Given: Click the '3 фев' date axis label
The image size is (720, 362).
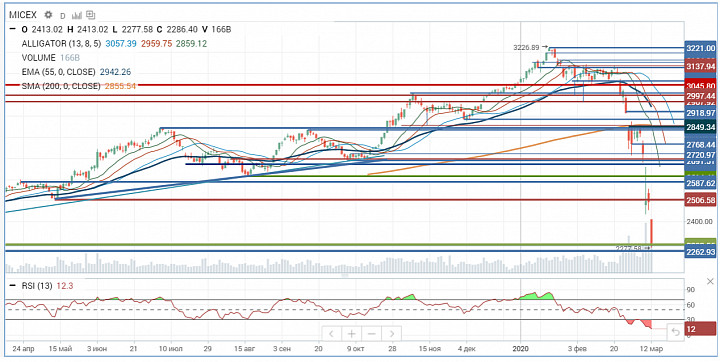Looking at the screenshot, I should coord(578,349).
